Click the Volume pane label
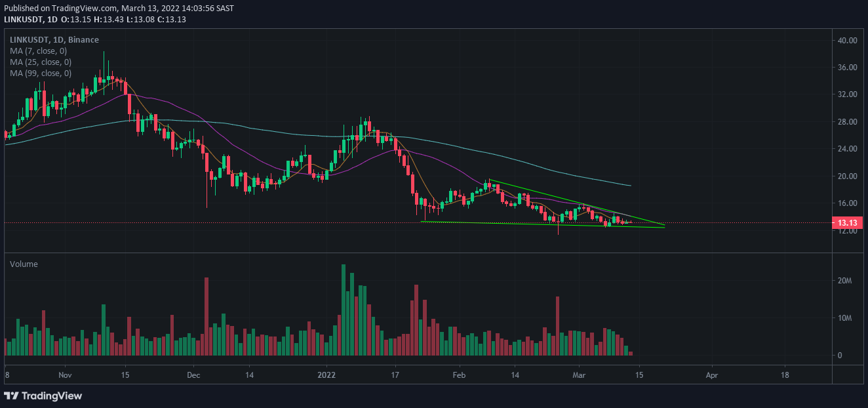This screenshot has width=868, height=408. [24, 264]
